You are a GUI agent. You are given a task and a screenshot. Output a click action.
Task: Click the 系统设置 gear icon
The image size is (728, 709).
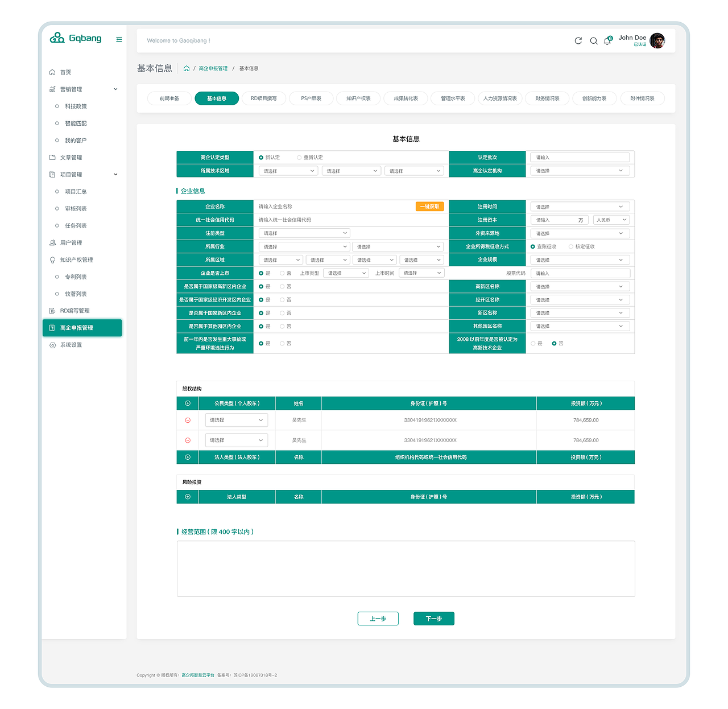coord(52,345)
